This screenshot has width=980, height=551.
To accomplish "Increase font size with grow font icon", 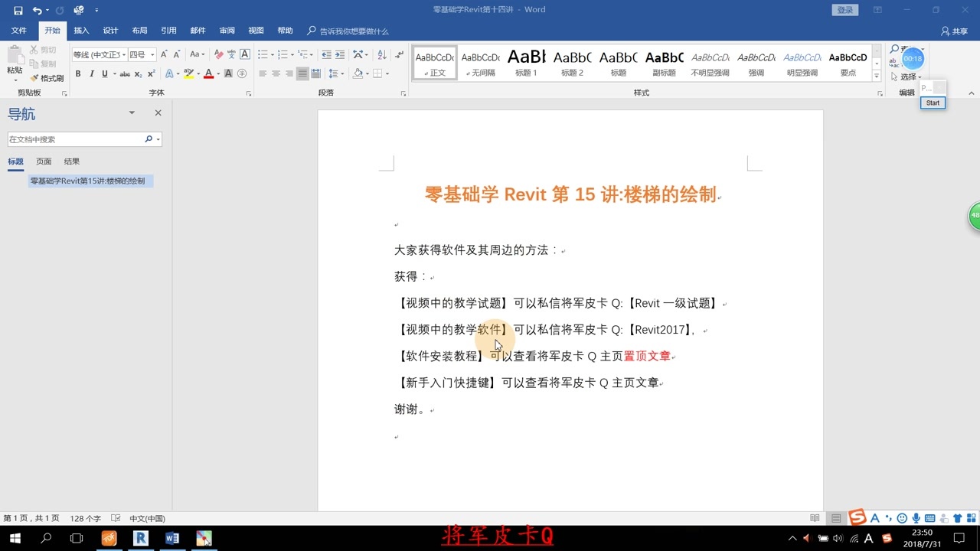I will tap(164, 54).
